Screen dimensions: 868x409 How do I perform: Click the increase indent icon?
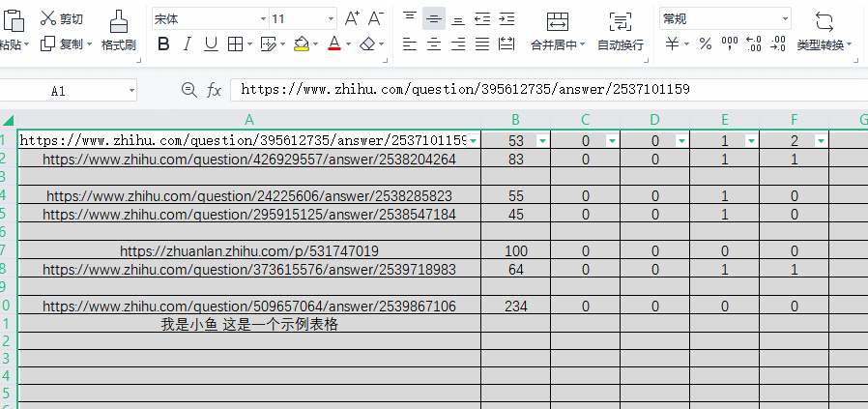pyautogui.click(x=506, y=18)
